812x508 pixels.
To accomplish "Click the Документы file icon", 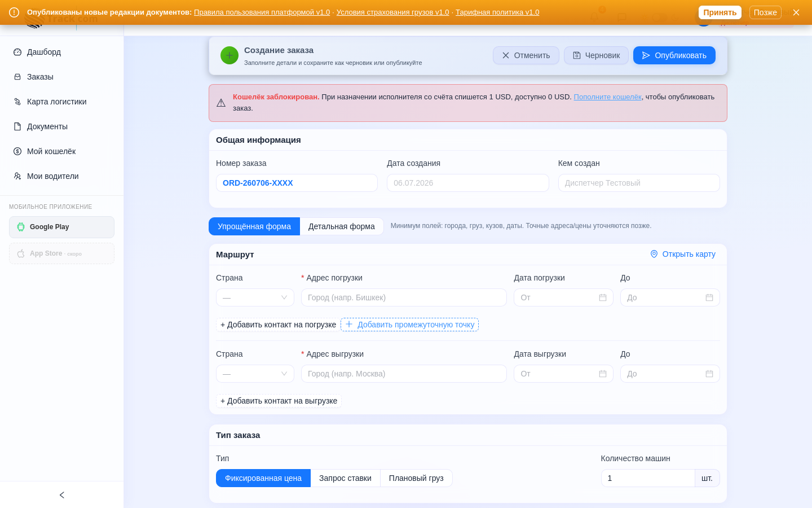I will click(17, 126).
